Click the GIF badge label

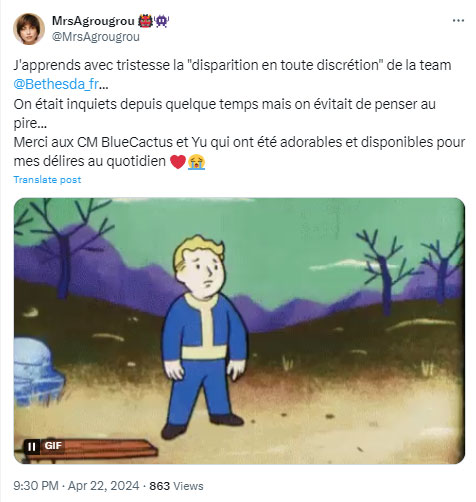pos(53,446)
